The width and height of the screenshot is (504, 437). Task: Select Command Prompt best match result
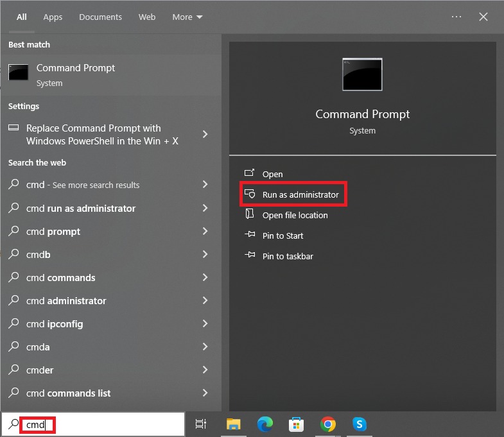(75, 74)
